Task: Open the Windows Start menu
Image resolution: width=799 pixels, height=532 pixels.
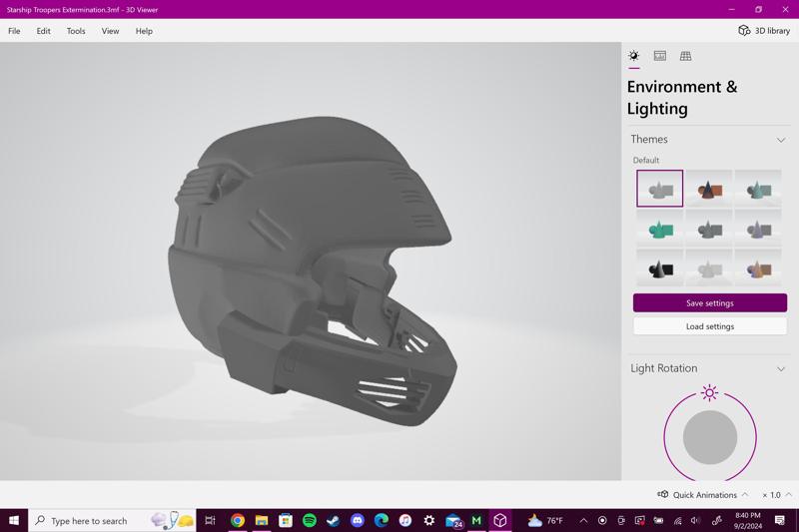Action: 14,520
